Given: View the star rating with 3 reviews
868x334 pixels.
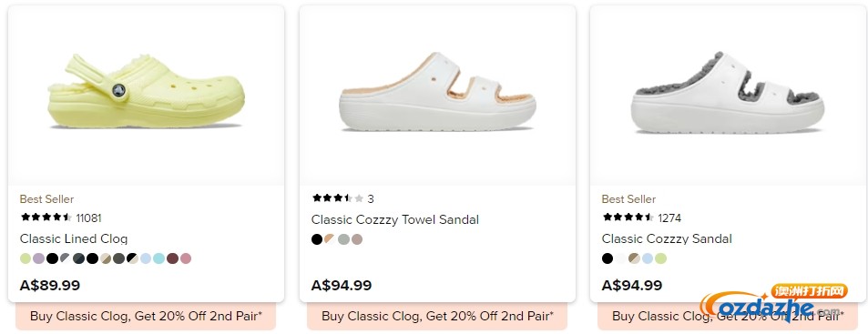Looking at the screenshot, I should pos(342,198).
